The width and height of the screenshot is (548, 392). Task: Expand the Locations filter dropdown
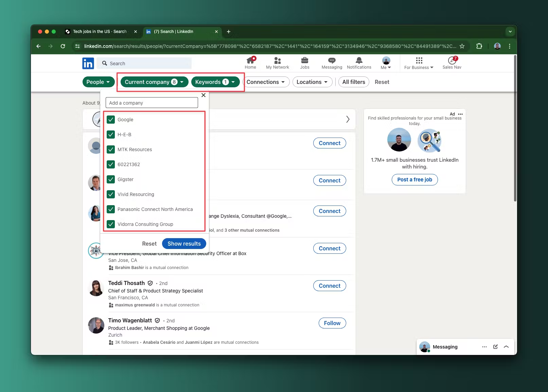(x=312, y=82)
